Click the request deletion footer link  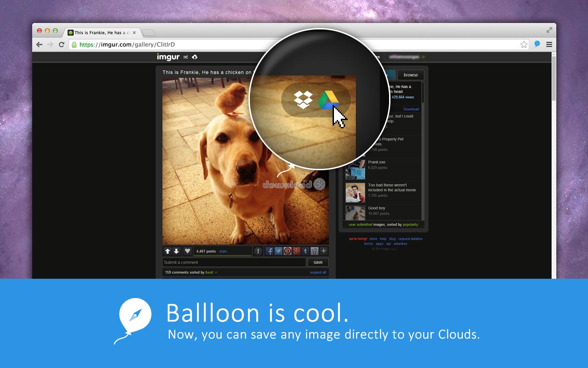(410, 239)
